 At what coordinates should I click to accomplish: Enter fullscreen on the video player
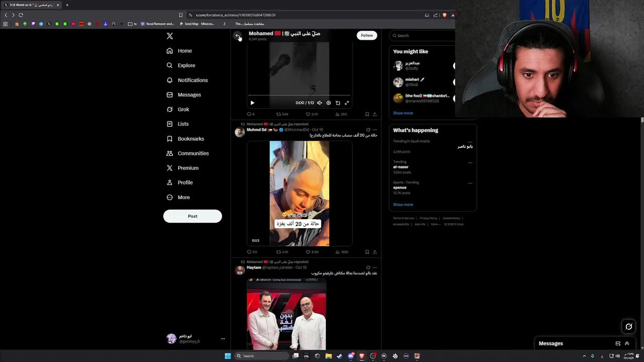pyautogui.click(x=347, y=103)
